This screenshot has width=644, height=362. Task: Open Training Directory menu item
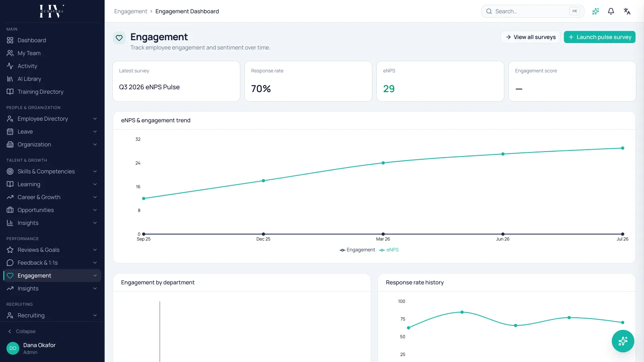(x=52, y=92)
